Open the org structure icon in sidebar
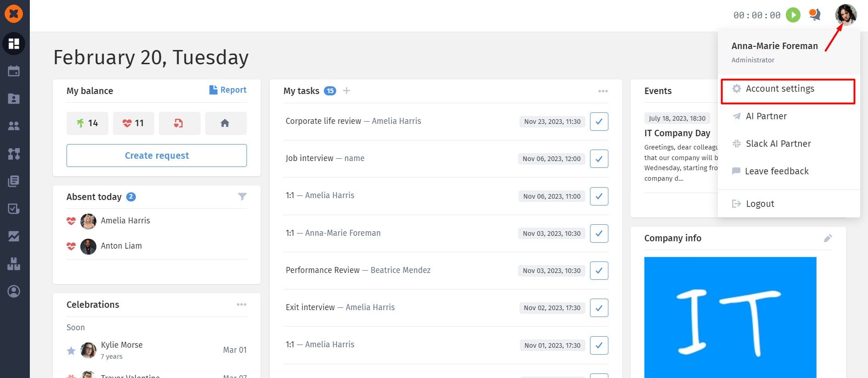This screenshot has height=378, width=868. pos(14,154)
